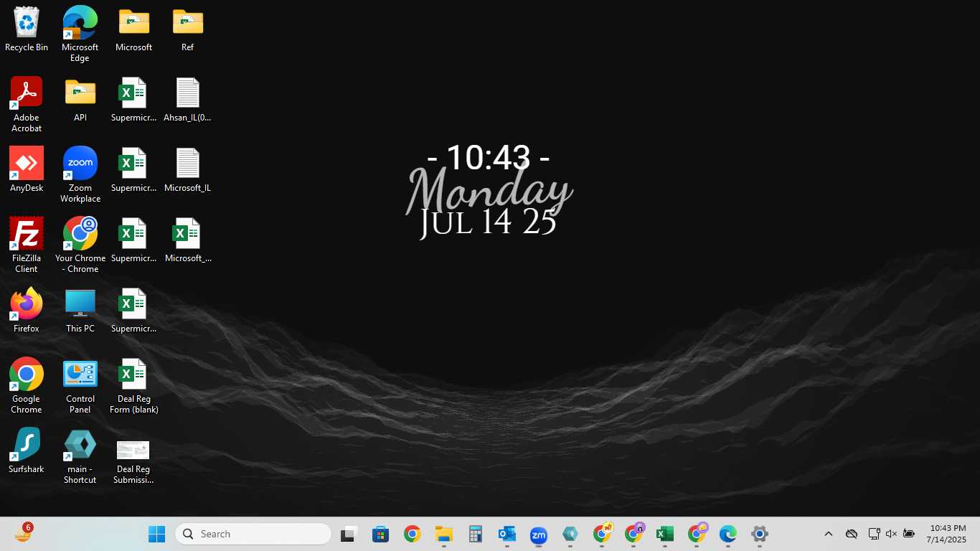The image size is (980, 551).
Task: Click the OneDrive cloud tray icon
Action: 852,534
